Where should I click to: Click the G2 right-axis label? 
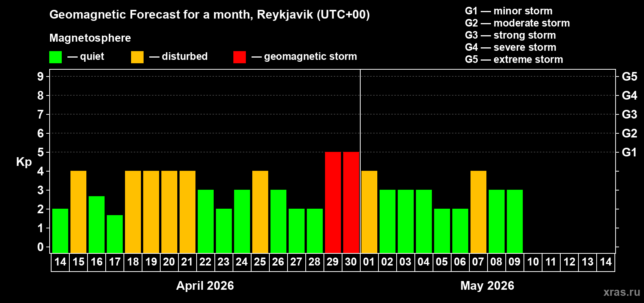click(x=630, y=133)
